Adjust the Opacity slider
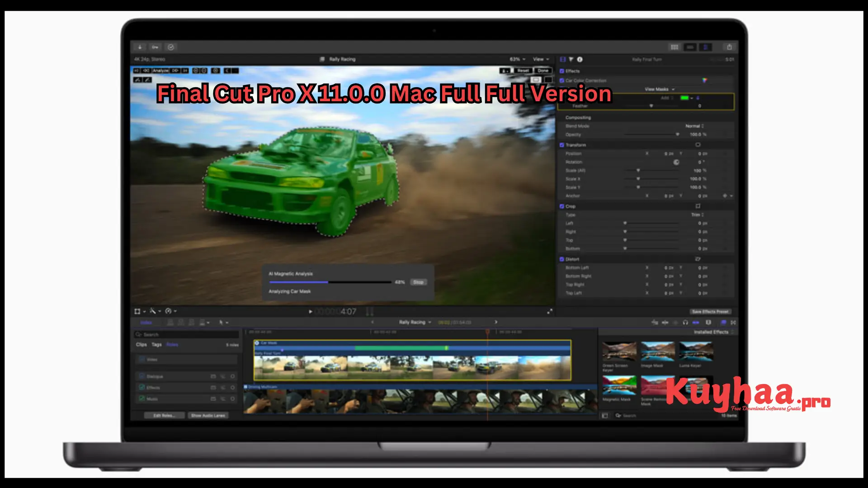The image size is (868, 488). [651, 135]
